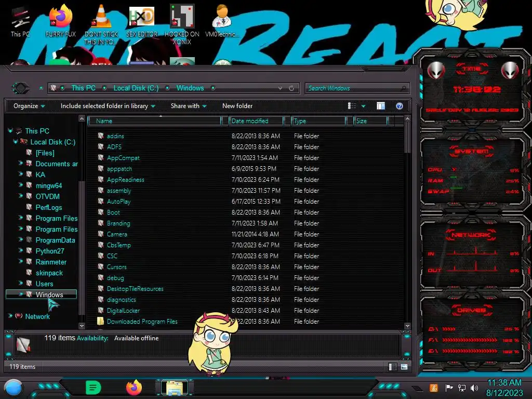Select the Cursors folder row
532x399 pixels.
click(245, 267)
